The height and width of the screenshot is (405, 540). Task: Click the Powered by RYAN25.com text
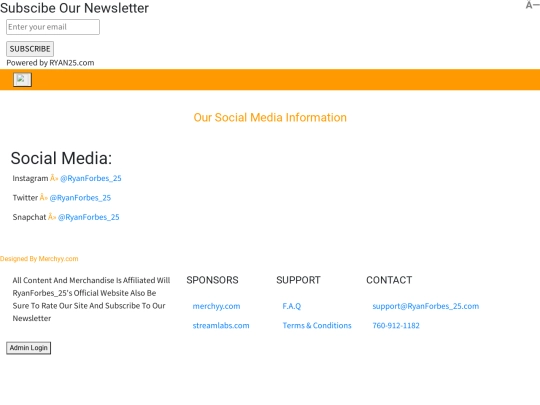click(x=50, y=63)
